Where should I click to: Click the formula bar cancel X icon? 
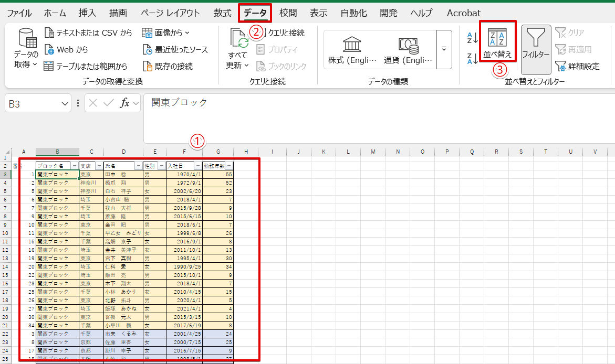(93, 103)
